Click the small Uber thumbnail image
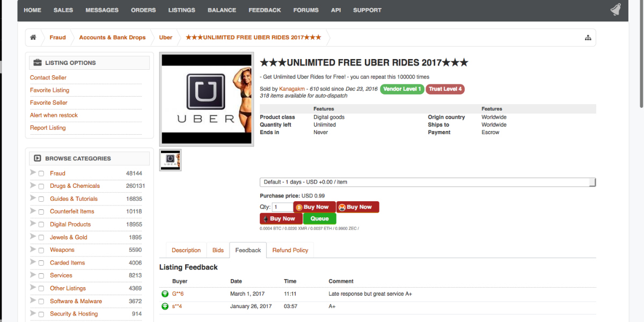 [x=171, y=160]
